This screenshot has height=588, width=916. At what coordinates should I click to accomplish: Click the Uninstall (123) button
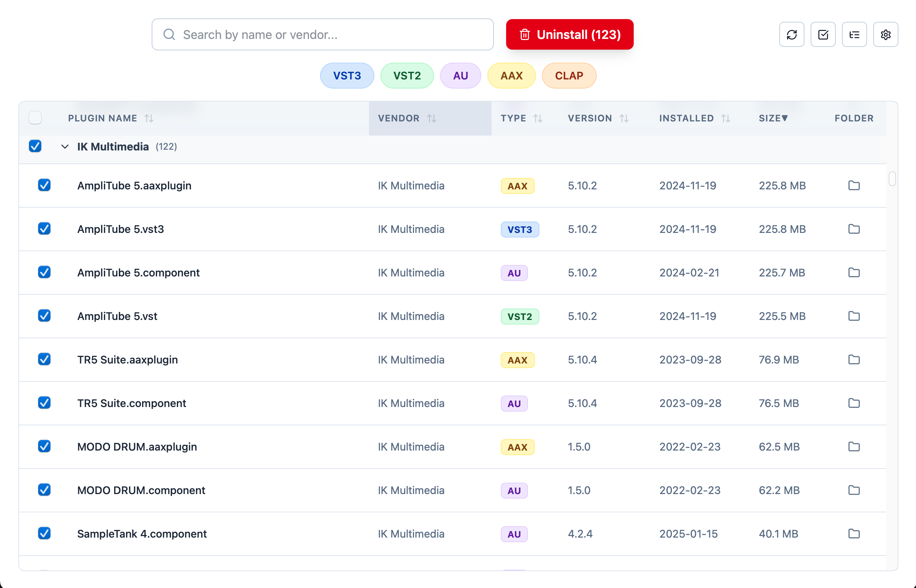[570, 34]
